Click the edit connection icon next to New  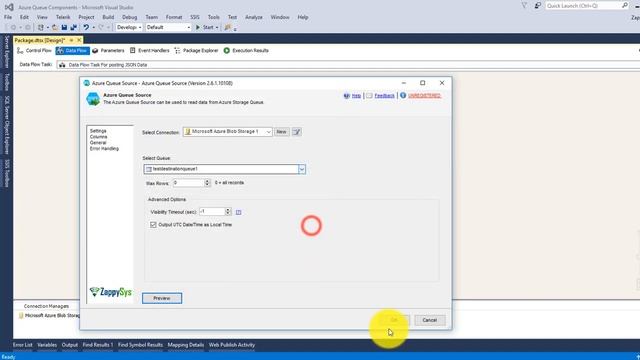pyautogui.click(x=297, y=132)
